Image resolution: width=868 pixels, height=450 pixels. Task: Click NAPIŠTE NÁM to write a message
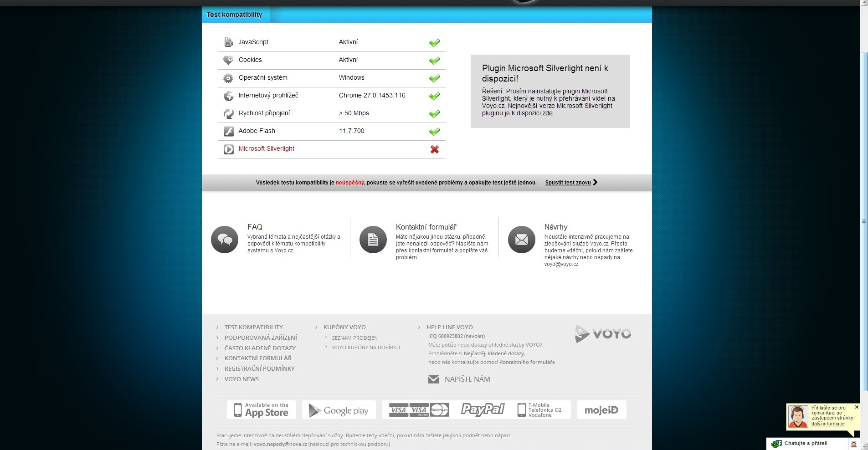click(x=467, y=379)
